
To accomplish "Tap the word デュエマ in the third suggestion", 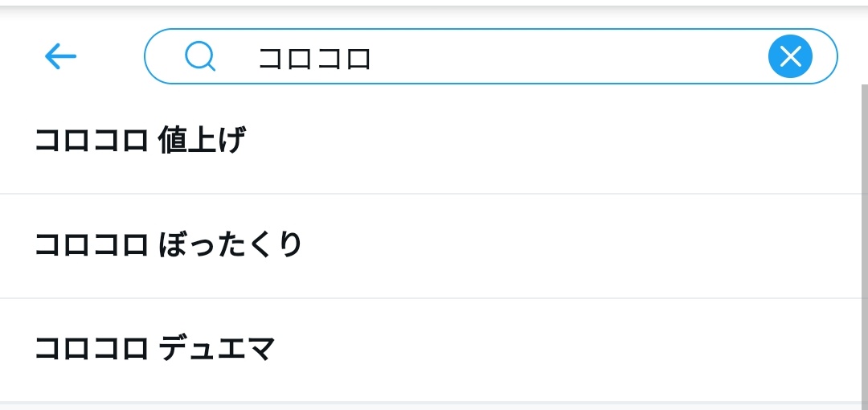I will point(217,350).
